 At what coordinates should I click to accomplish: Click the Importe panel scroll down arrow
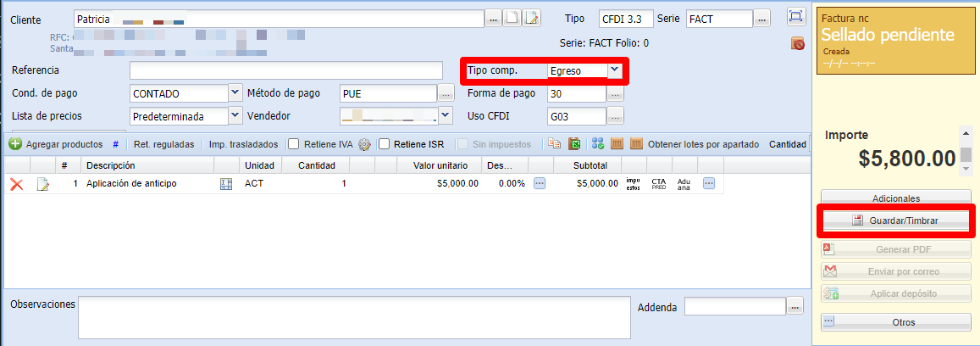pos(966,168)
